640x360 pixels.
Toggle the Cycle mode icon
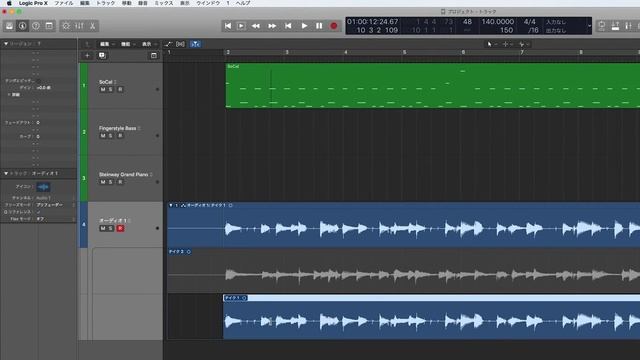pos(601,26)
